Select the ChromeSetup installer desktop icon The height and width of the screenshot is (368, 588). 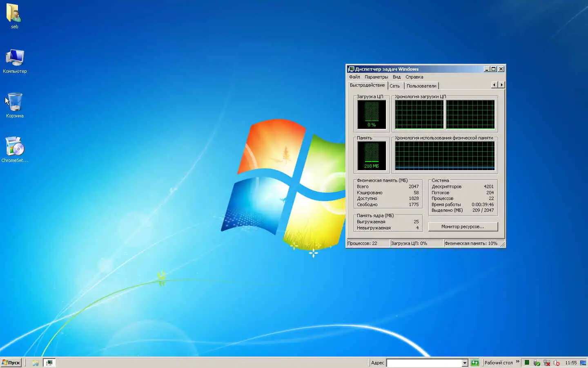[15, 146]
